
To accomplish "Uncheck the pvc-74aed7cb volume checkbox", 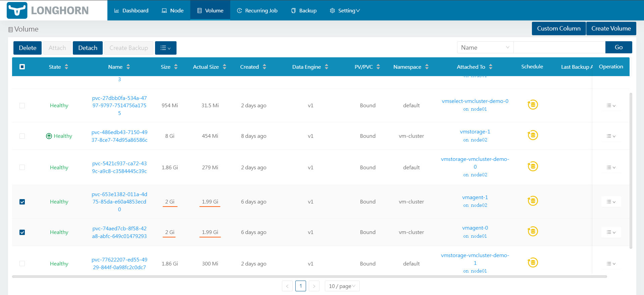I will 22,232.
